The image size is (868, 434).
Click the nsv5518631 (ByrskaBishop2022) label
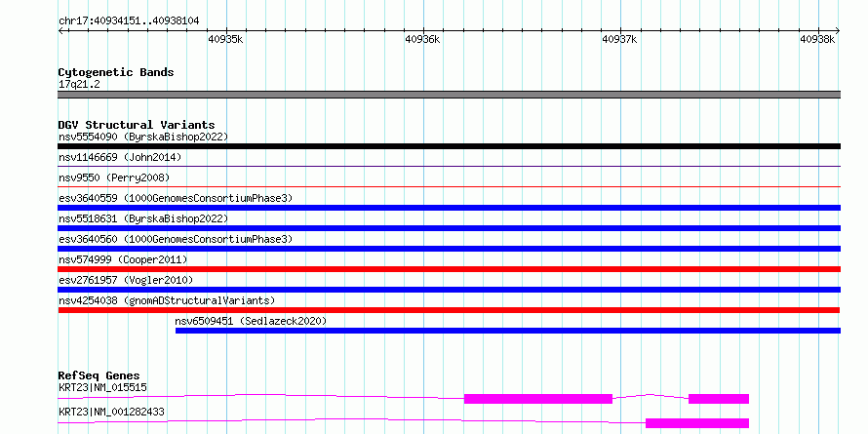tap(143, 218)
